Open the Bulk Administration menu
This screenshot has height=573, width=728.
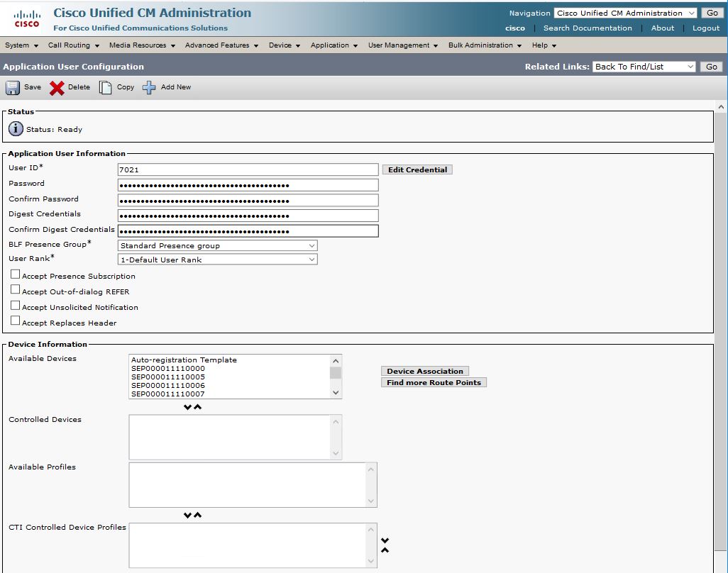click(485, 45)
